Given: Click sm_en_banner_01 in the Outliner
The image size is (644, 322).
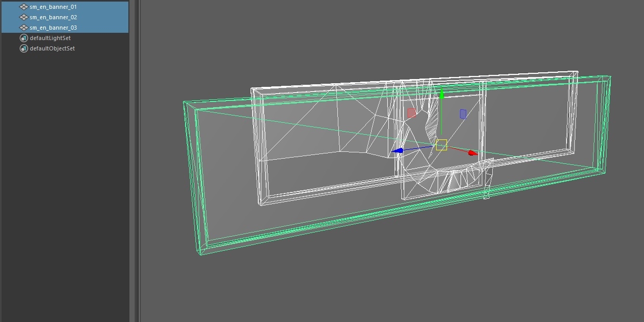Looking at the screenshot, I should (52, 7).
